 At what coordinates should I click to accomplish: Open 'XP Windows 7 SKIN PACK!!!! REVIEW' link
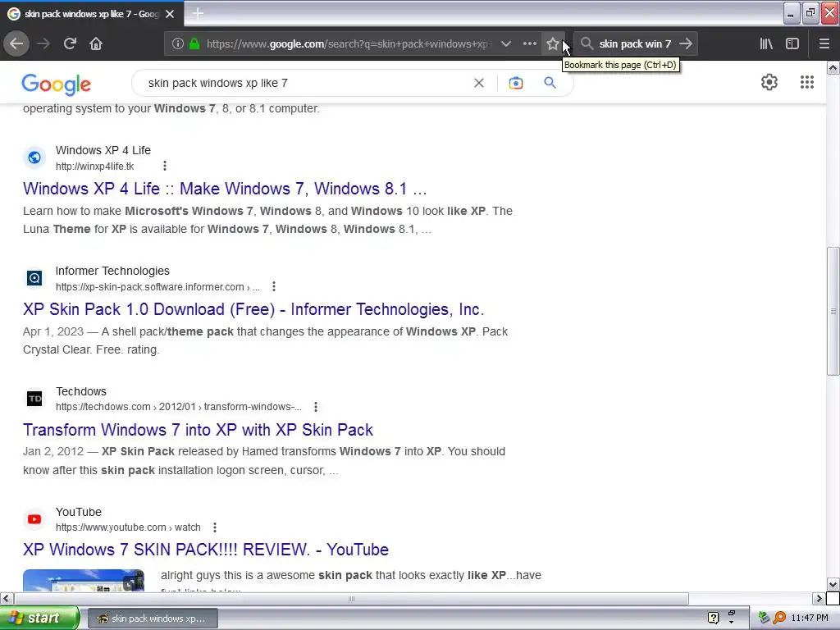coord(206,550)
